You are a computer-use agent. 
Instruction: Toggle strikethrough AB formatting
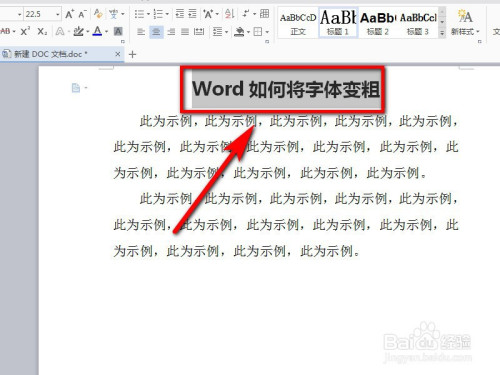pyautogui.click(x=5, y=32)
